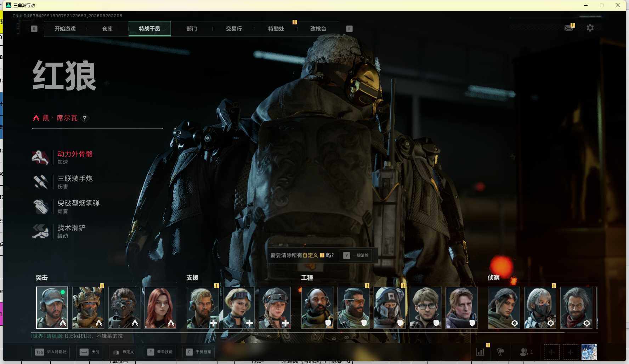Click the 突击 category label
This screenshot has width=629, height=364.
point(42,278)
